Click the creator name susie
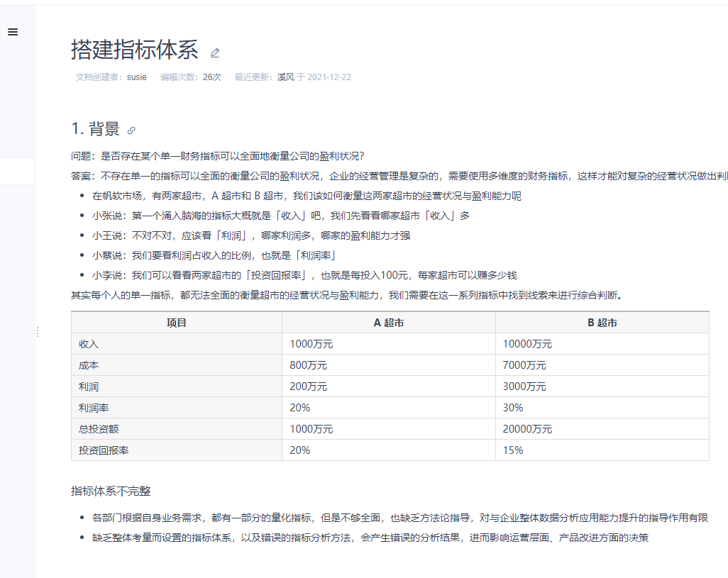The height and width of the screenshot is (578, 728). click(136, 77)
